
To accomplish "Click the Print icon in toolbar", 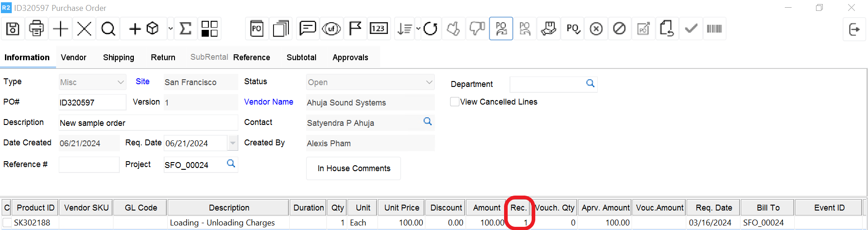I will (36, 29).
